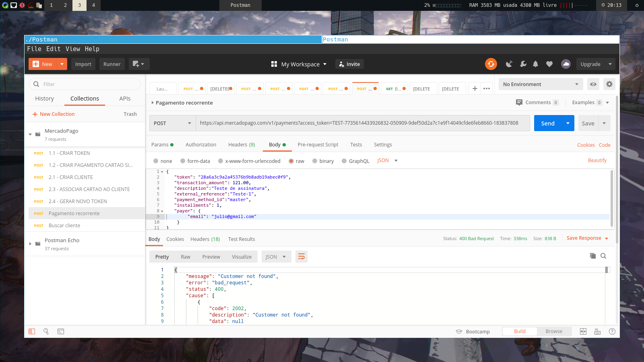The width and height of the screenshot is (644, 362).
Task: Open the capture requests satellite icon
Action: click(x=509, y=64)
